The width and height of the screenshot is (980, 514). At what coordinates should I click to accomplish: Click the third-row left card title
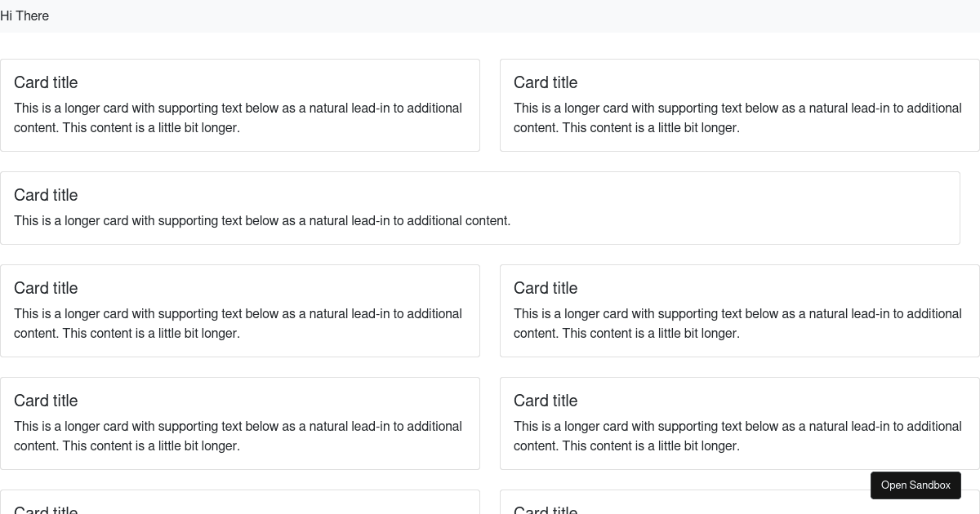(x=45, y=401)
